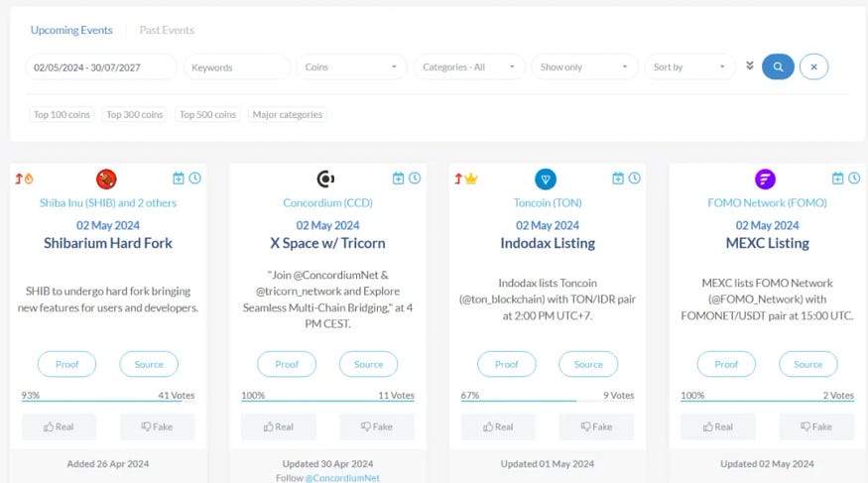
Task: Open Proof for X Space w/ Tricorn
Action: (x=287, y=364)
